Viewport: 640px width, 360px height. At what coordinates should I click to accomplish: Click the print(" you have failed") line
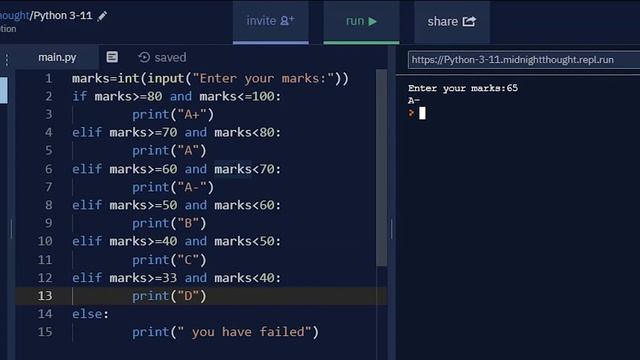click(x=225, y=332)
